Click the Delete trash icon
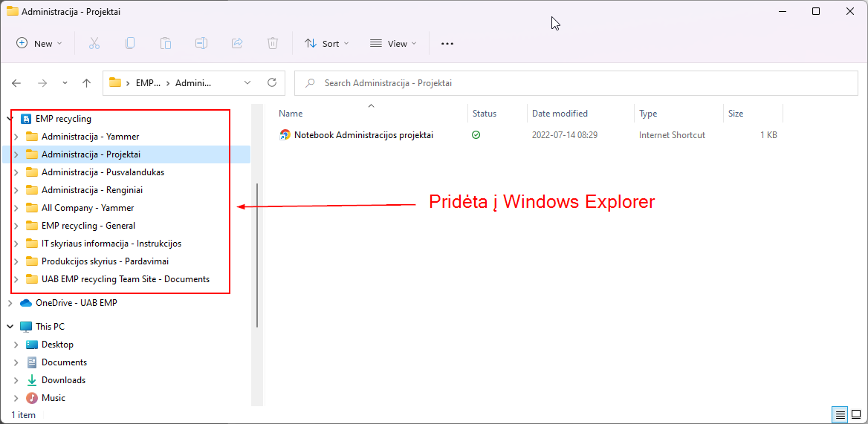 (x=272, y=43)
